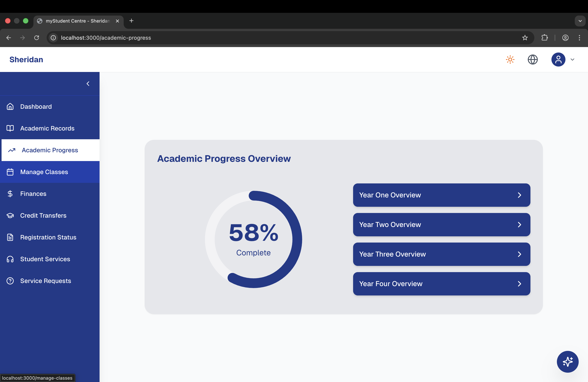The height and width of the screenshot is (382, 588).
Task: Click the Credit Transfers graduation cap icon
Action: click(x=10, y=216)
